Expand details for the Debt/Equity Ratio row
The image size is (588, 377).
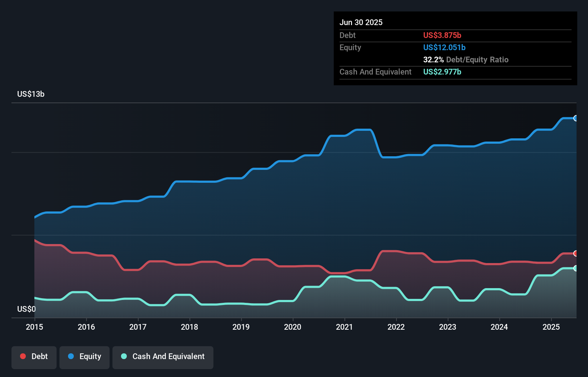pos(466,60)
